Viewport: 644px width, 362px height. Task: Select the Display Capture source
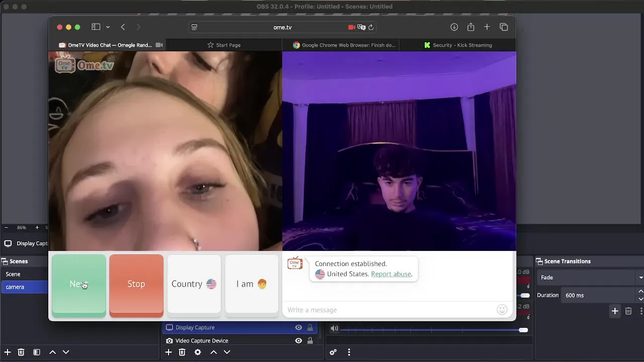tap(239, 327)
